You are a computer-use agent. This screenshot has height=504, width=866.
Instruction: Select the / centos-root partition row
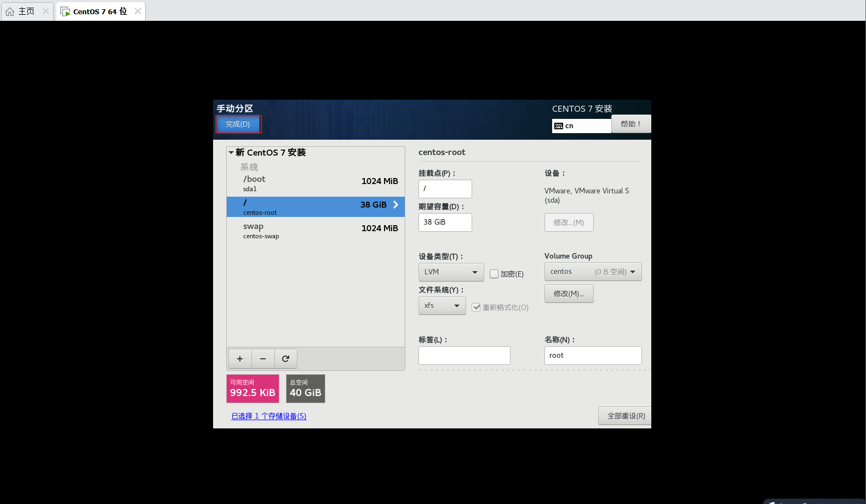point(316,207)
